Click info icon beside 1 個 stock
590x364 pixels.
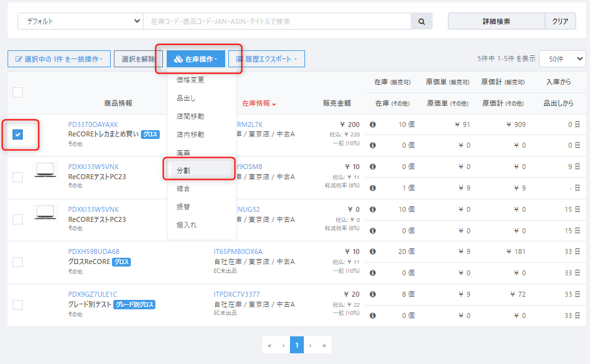coord(372,187)
